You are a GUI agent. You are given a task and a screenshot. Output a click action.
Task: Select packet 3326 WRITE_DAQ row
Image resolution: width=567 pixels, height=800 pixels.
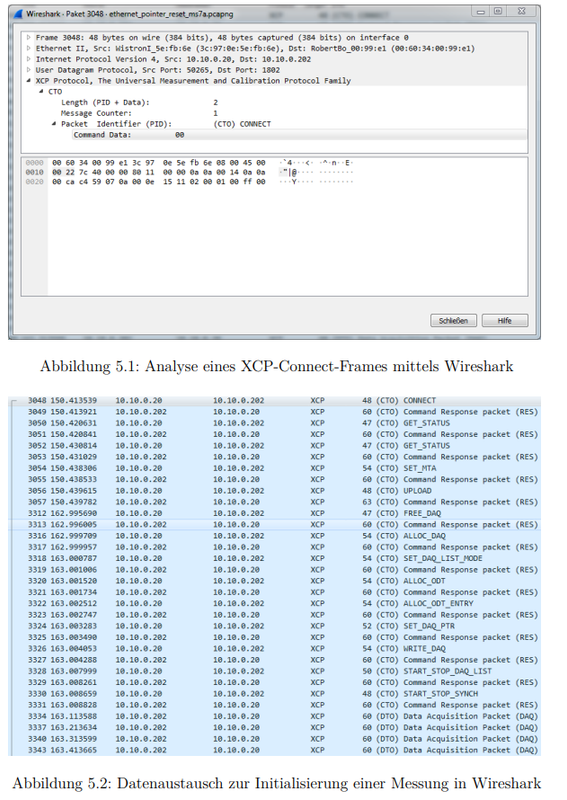(275, 648)
